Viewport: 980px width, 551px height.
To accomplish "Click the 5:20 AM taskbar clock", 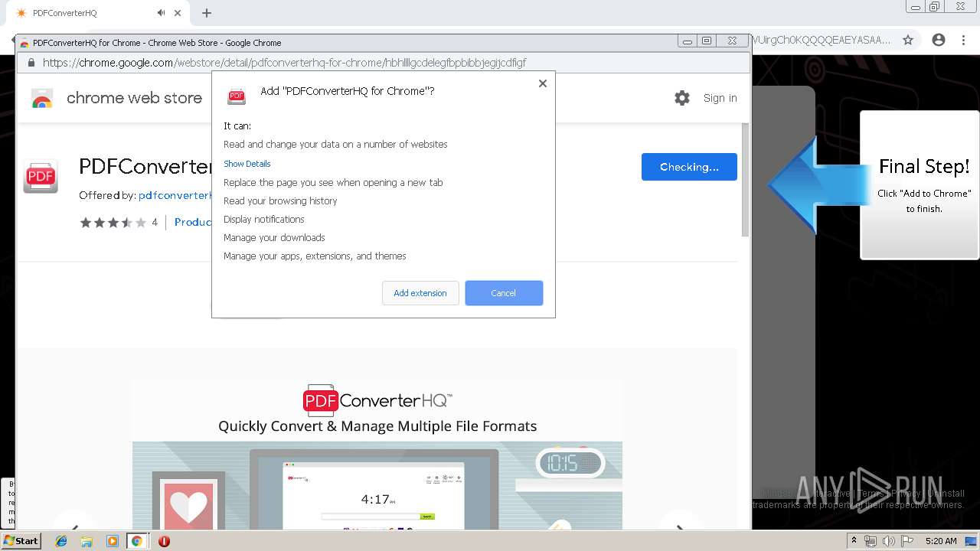I will [941, 541].
